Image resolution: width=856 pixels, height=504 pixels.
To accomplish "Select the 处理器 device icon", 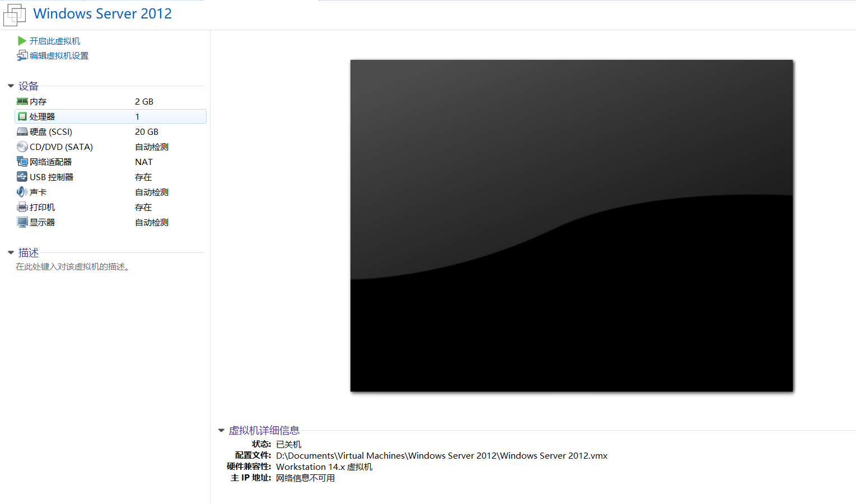I will (21, 116).
